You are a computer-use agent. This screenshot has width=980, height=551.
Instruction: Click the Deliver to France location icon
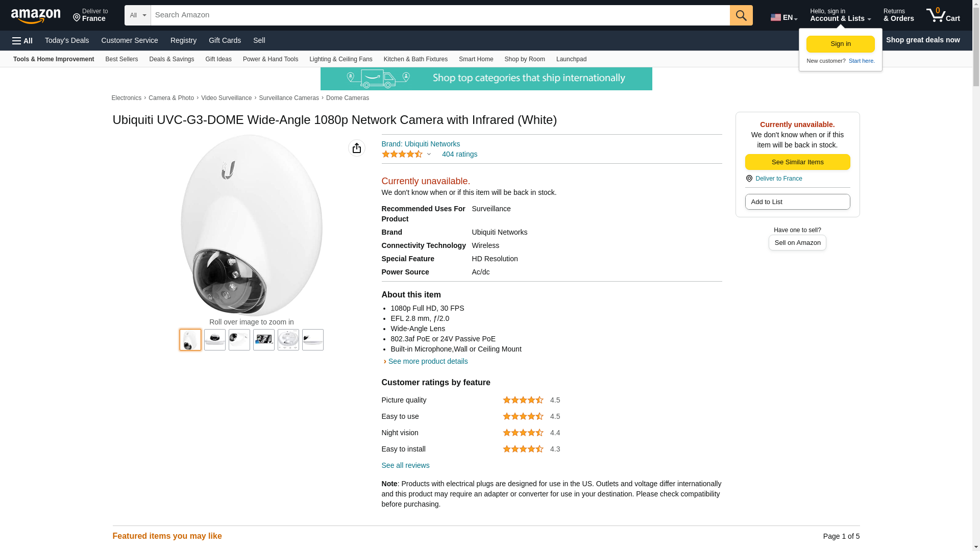pyautogui.click(x=77, y=18)
